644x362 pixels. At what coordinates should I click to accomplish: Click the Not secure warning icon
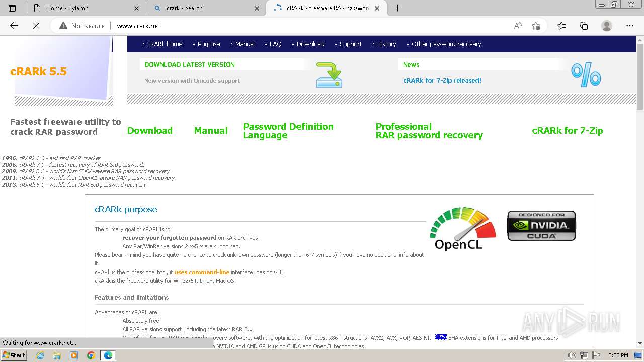tap(63, 26)
